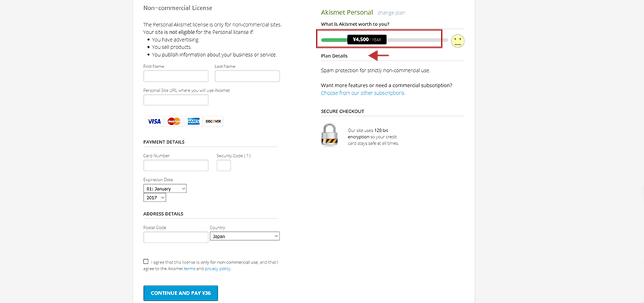Click the MasterCard logo icon
This screenshot has height=303, width=644.
click(174, 121)
